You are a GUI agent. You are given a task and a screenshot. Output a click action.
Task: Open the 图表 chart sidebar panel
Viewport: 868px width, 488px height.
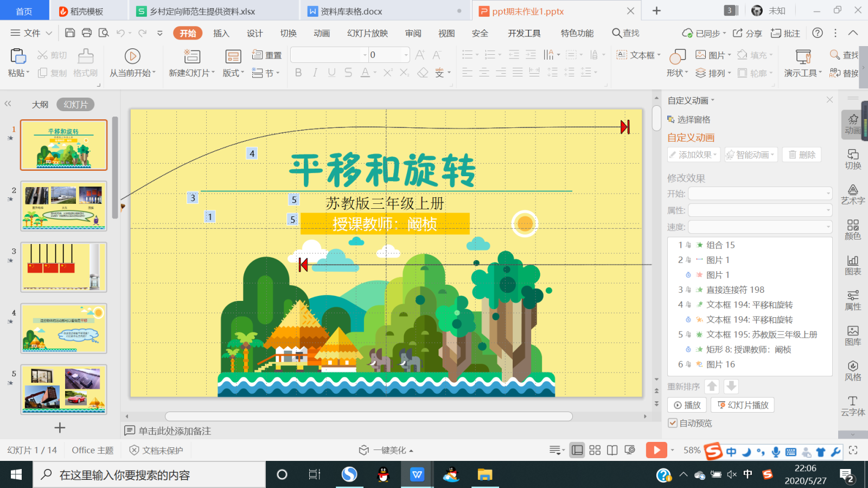coord(853,265)
